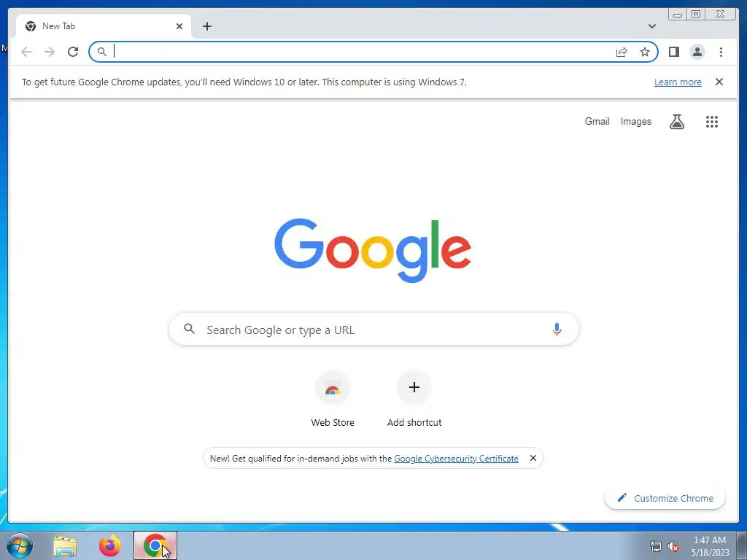This screenshot has width=747, height=560.
Task: Click the muted volume tray icon
Action: pos(673,546)
